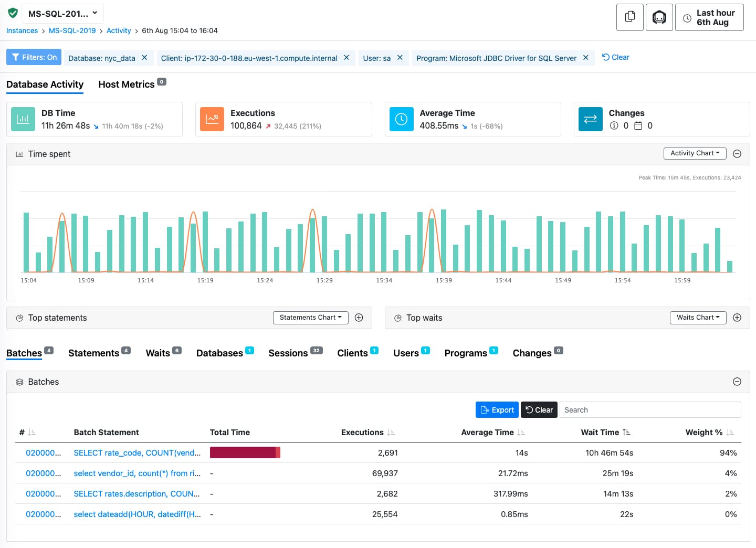This screenshot has width=756, height=548.
Task: Click the Executions metric chart icon
Action: point(212,119)
